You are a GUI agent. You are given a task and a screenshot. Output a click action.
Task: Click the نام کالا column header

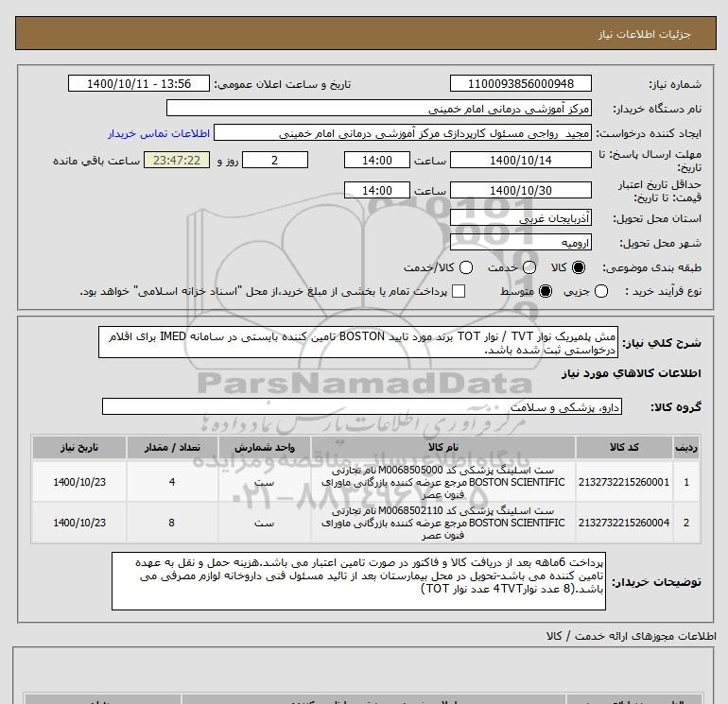point(442,447)
